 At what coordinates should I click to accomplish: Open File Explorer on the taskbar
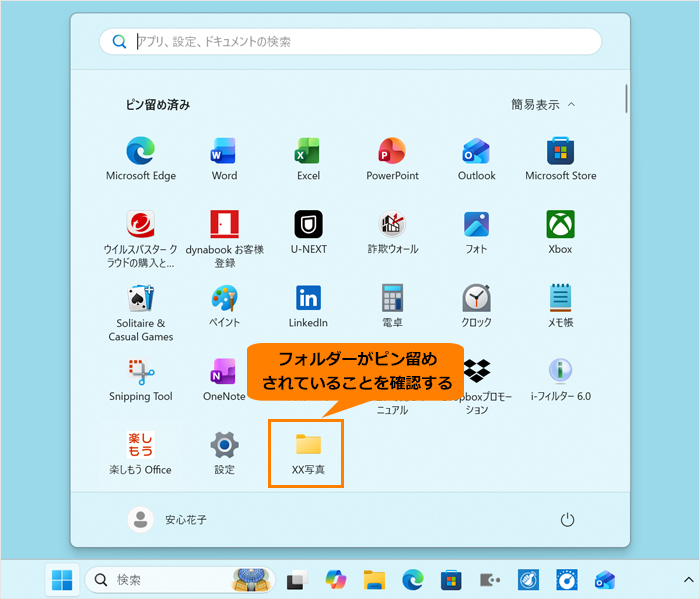point(374,580)
